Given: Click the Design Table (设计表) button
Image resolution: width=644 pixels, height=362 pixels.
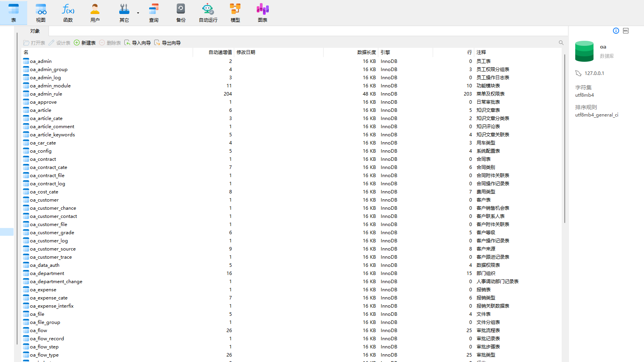Looking at the screenshot, I should pos(59,43).
